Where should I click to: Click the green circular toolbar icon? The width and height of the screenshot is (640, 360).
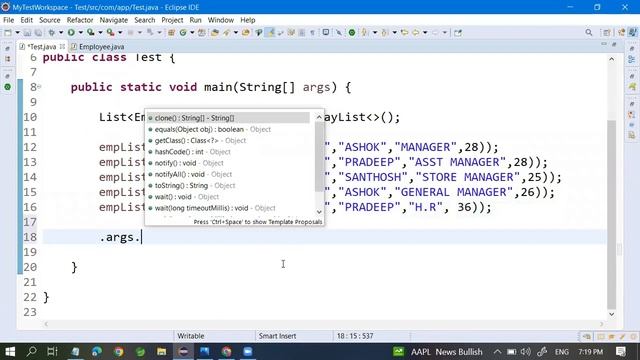tap(351, 33)
